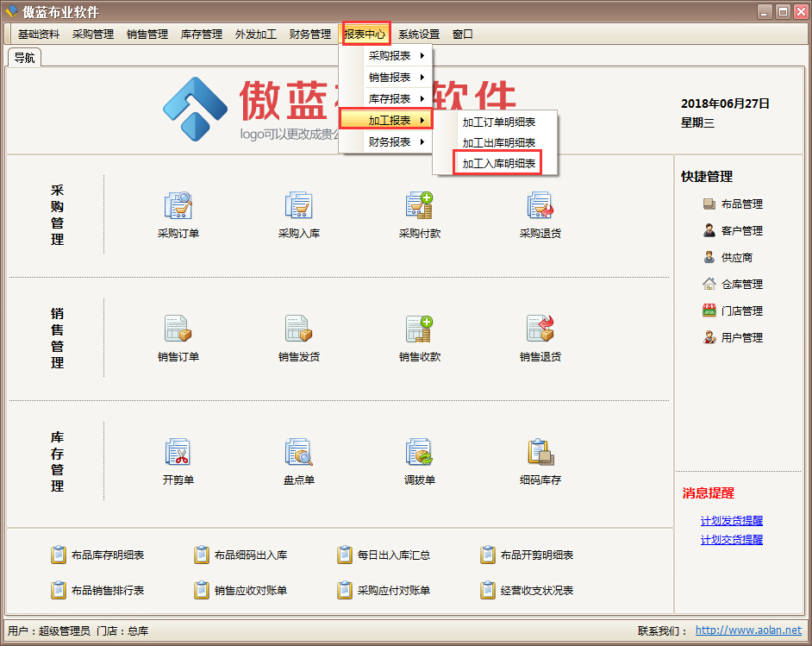Open the 系统设置 menu
Viewport: 812px width, 646px height.
[x=418, y=34]
